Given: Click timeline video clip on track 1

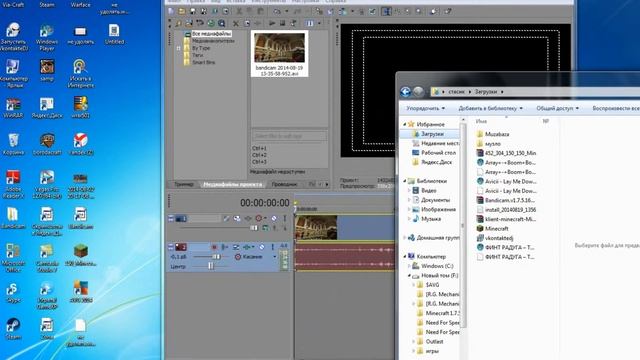Looking at the screenshot, I should click(344, 228).
